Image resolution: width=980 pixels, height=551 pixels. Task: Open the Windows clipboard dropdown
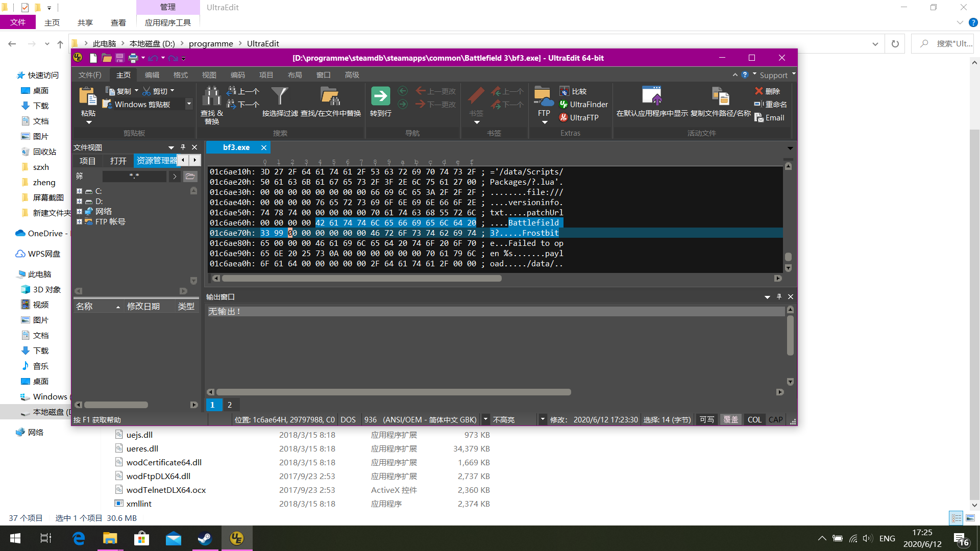(189, 104)
